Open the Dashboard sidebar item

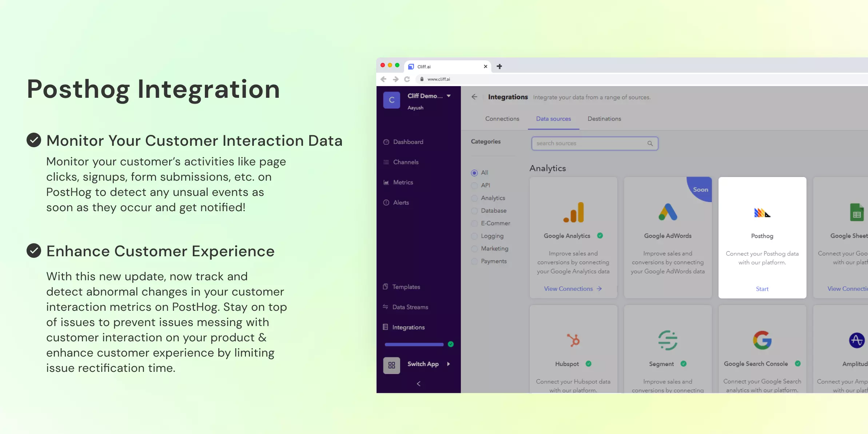(x=403, y=142)
